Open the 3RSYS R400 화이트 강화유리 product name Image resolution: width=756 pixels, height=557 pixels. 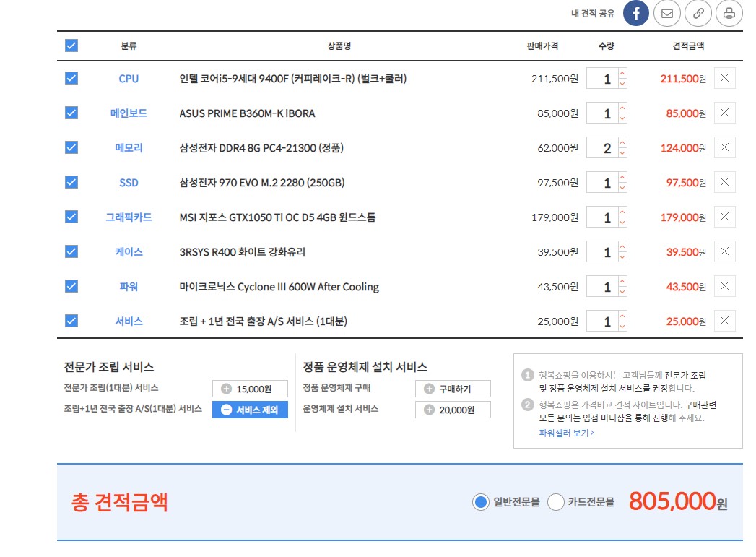click(242, 252)
